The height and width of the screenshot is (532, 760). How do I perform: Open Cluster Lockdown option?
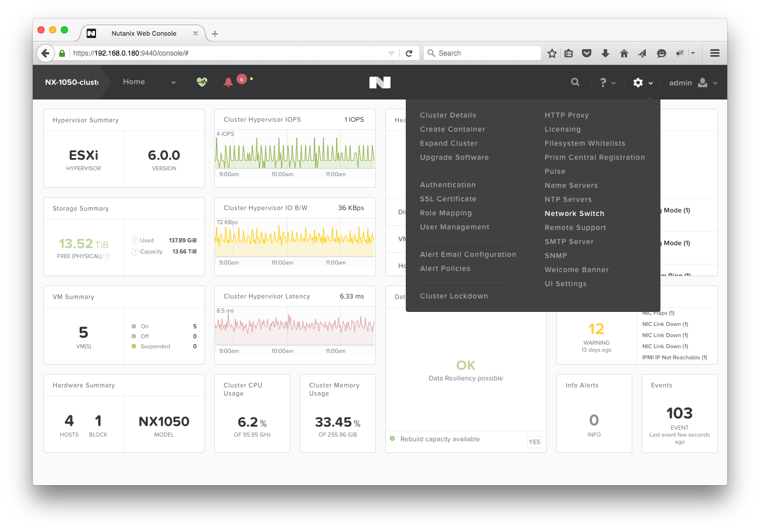coord(454,296)
